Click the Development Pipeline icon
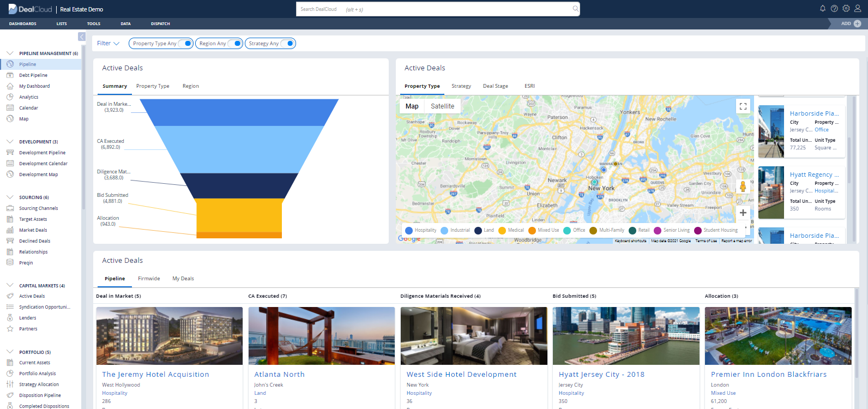Image resolution: width=868 pixels, height=409 pixels. click(10, 153)
